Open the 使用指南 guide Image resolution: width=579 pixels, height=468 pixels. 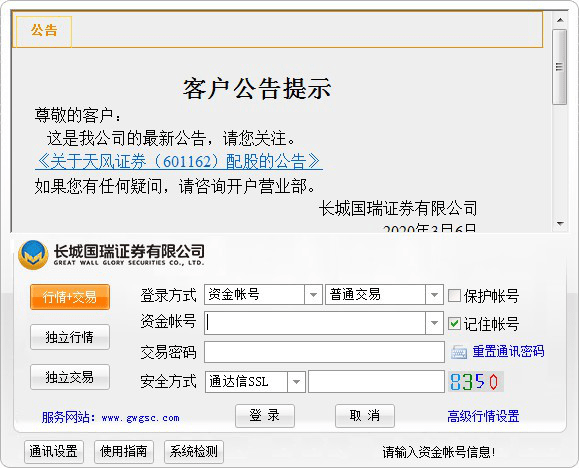124,451
